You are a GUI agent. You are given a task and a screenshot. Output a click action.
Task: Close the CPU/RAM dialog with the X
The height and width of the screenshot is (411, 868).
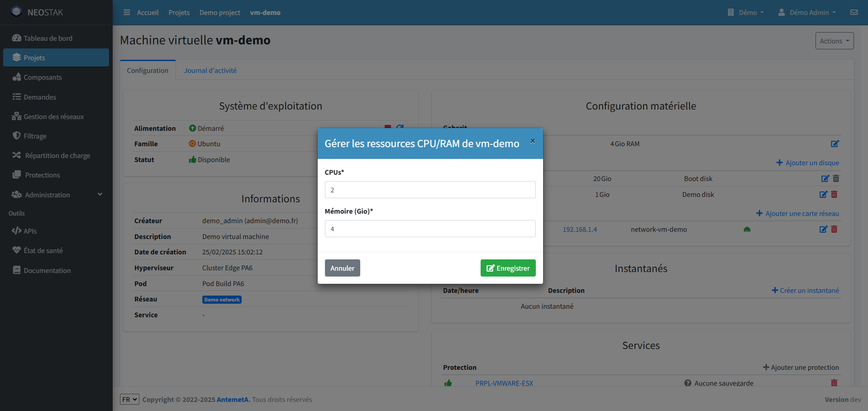[x=533, y=141]
